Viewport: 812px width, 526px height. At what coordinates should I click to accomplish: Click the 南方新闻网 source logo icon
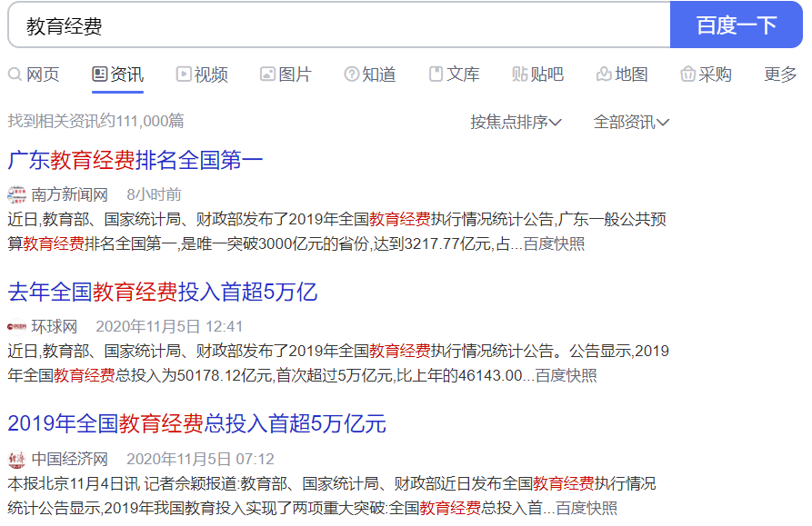(16, 194)
